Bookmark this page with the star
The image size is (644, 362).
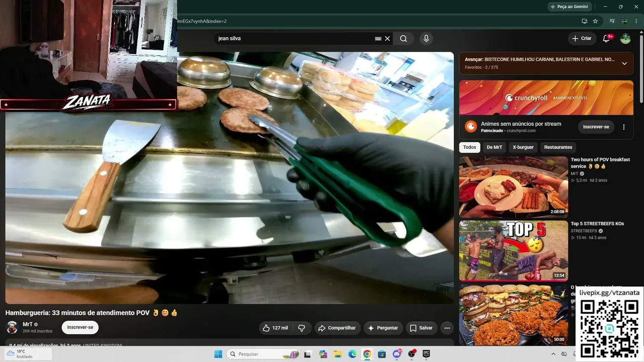point(596,21)
